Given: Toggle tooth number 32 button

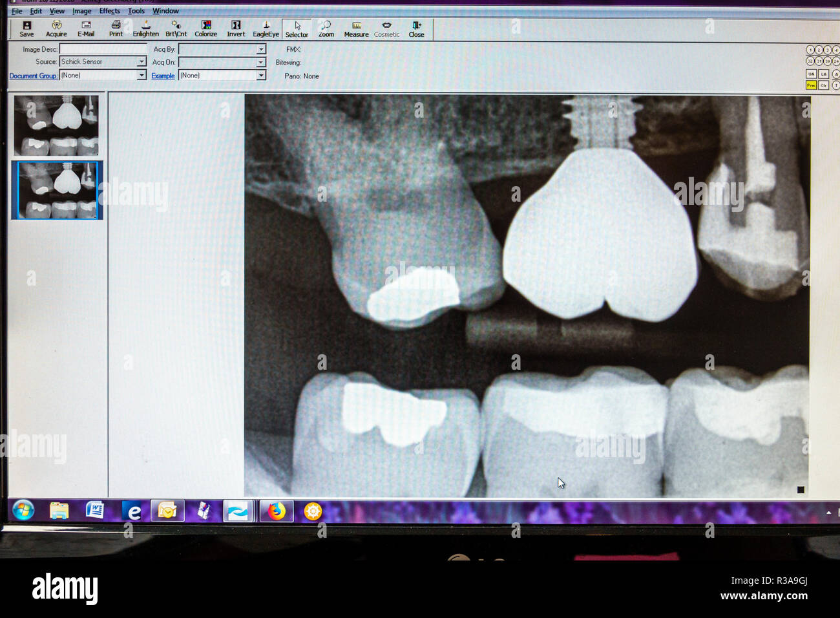Looking at the screenshot, I should pos(810,61).
